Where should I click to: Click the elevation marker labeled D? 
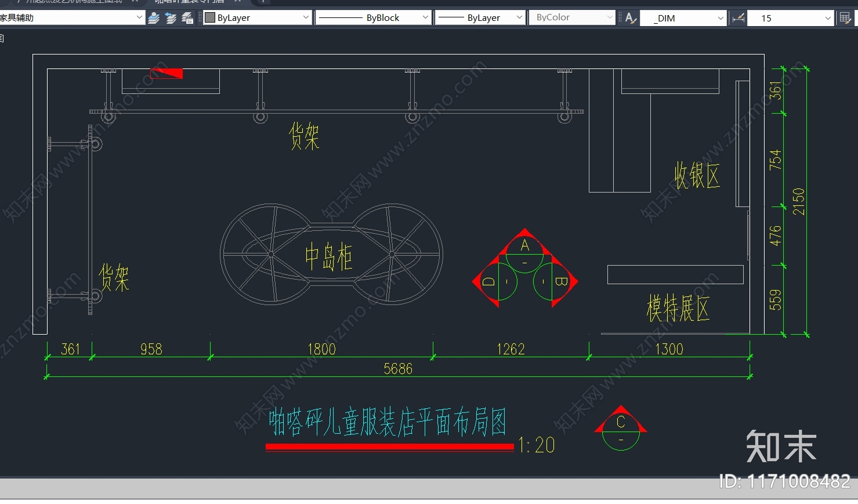495,282
